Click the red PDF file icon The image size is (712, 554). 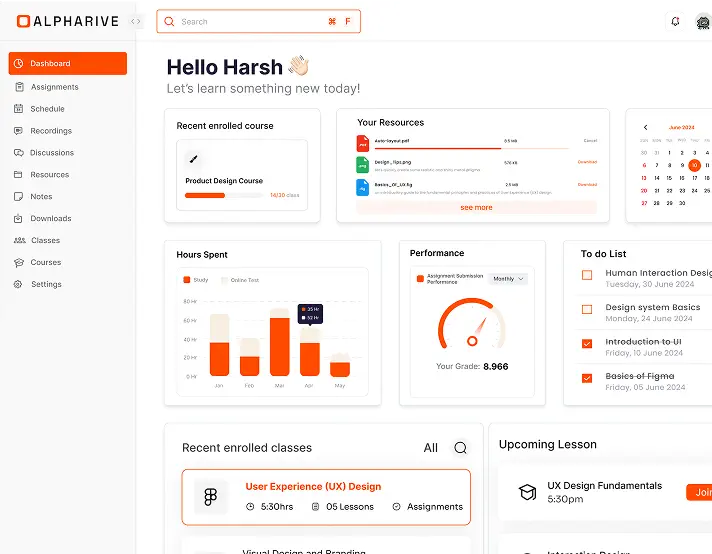tap(362, 143)
